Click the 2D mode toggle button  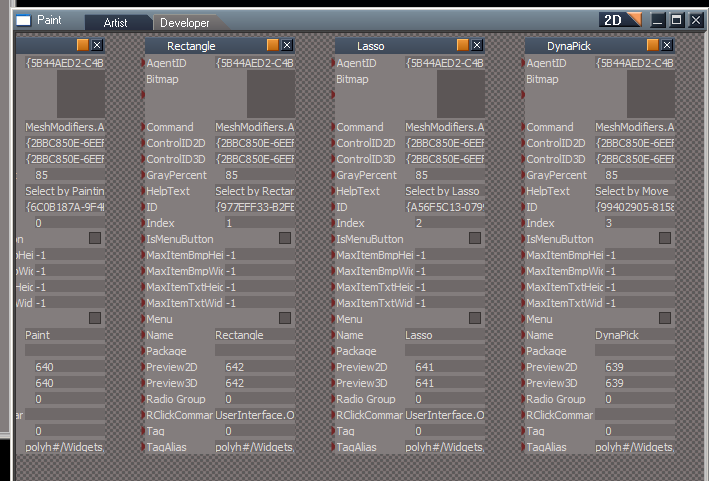point(620,20)
